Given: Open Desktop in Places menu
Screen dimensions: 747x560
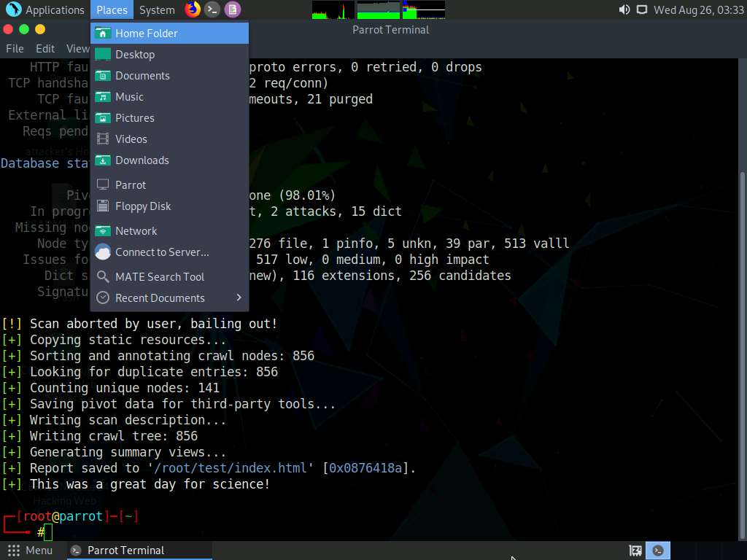Looking at the screenshot, I should 169,54.
